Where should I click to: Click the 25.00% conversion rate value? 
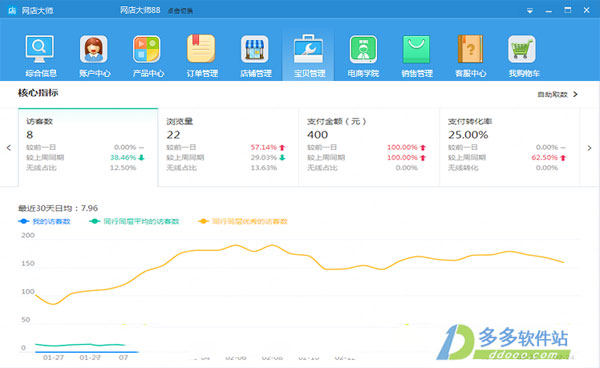pyautogui.click(x=468, y=135)
